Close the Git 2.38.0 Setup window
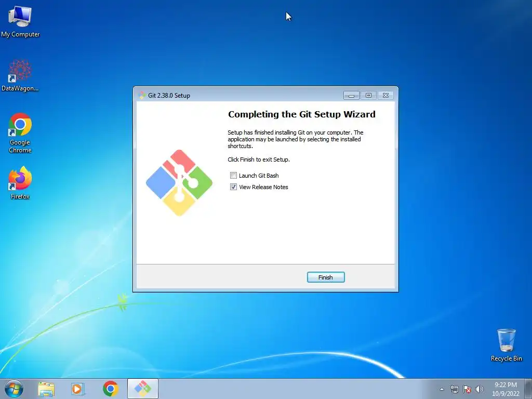The width and height of the screenshot is (532, 399). (385, 96)
